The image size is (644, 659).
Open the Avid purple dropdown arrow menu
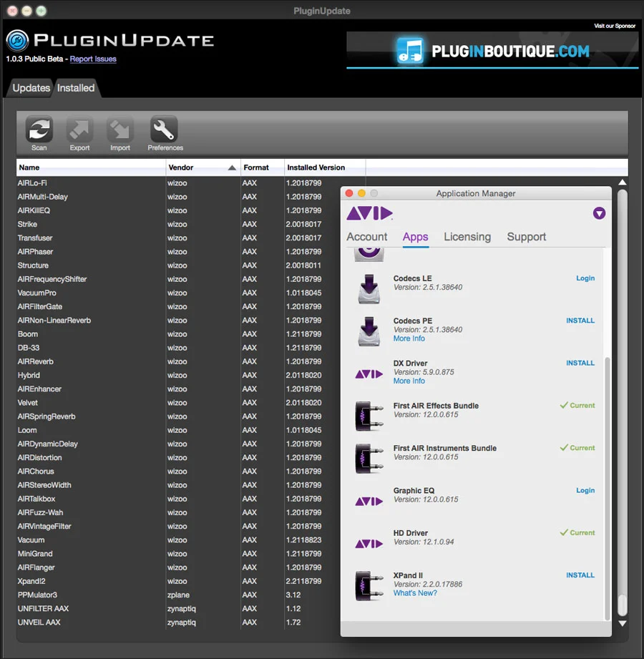point(599,213)
